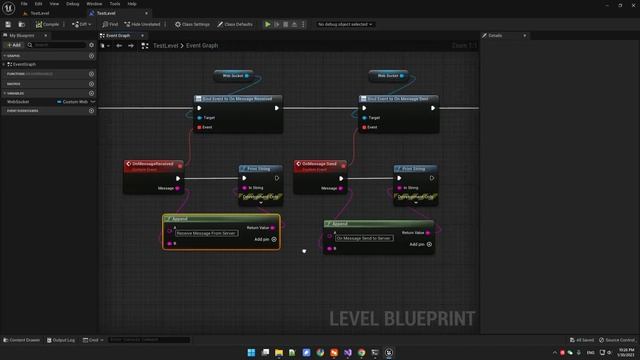Click the Eject icon in the play controls
The height and width of the screenshot is (360, 640).
[294, 24]
